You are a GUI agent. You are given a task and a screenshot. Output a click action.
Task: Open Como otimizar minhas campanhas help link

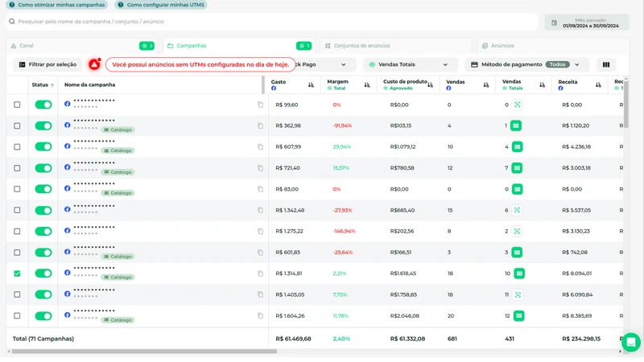tap(57, 5)
